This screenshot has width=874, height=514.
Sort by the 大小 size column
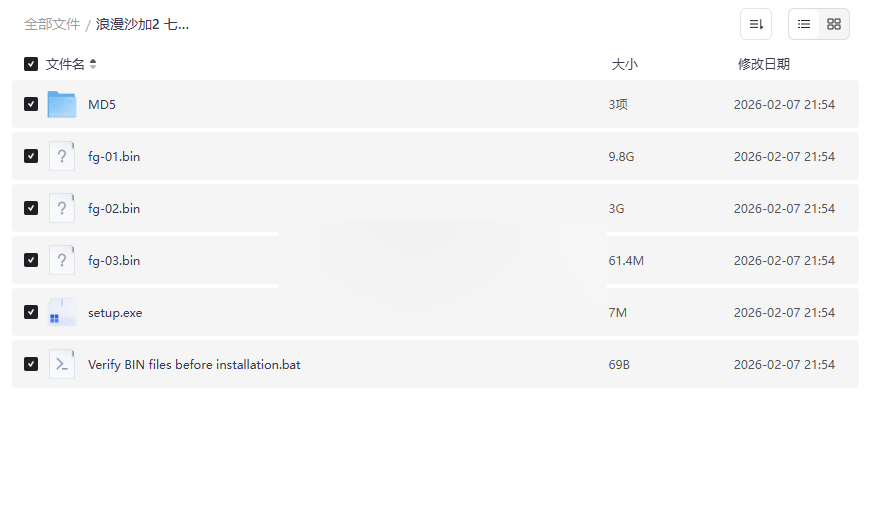coord(624,64)
